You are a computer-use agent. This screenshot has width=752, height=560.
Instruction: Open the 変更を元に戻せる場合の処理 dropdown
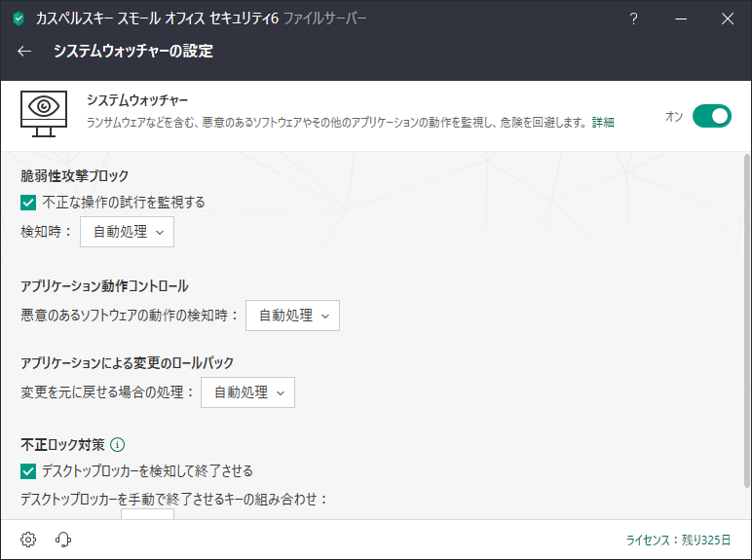coord(248,392)
